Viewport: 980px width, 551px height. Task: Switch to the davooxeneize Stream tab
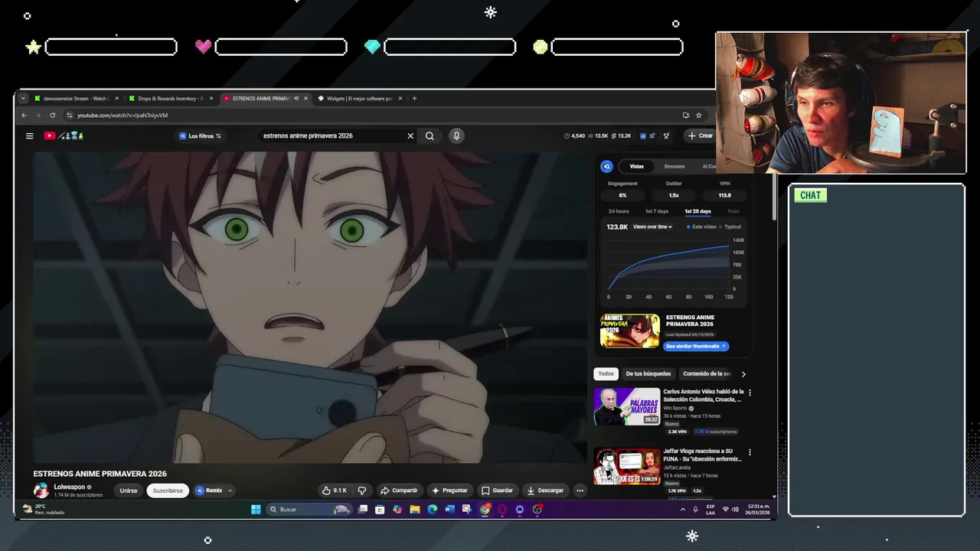(x=77, y=98)
